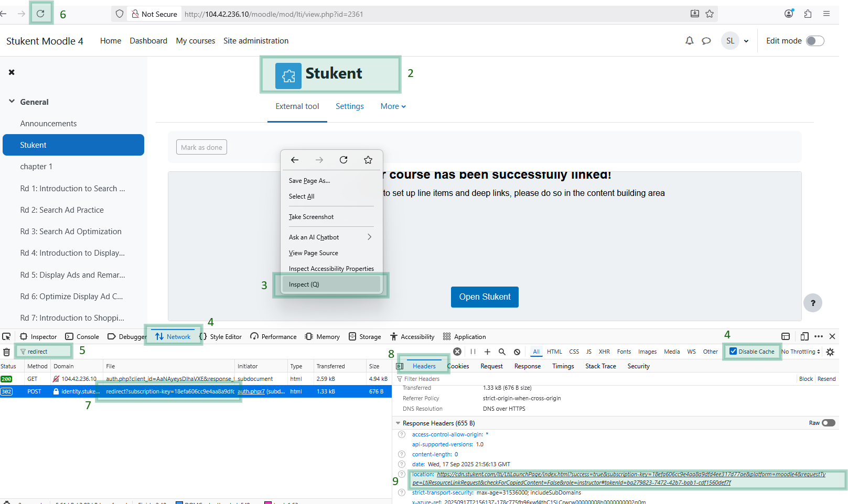This screenshot has width=848, height=504.
Task: Open request blocking icon in Network toolbar
Action: click(x=517, y=352)
